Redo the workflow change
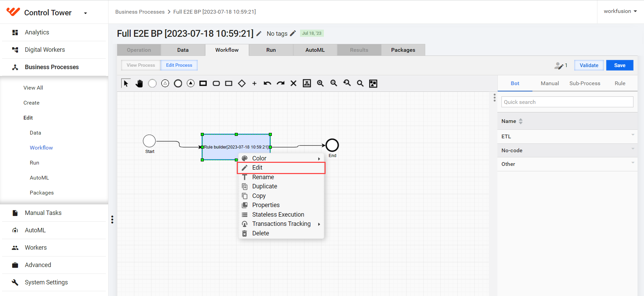 (281, 83)
